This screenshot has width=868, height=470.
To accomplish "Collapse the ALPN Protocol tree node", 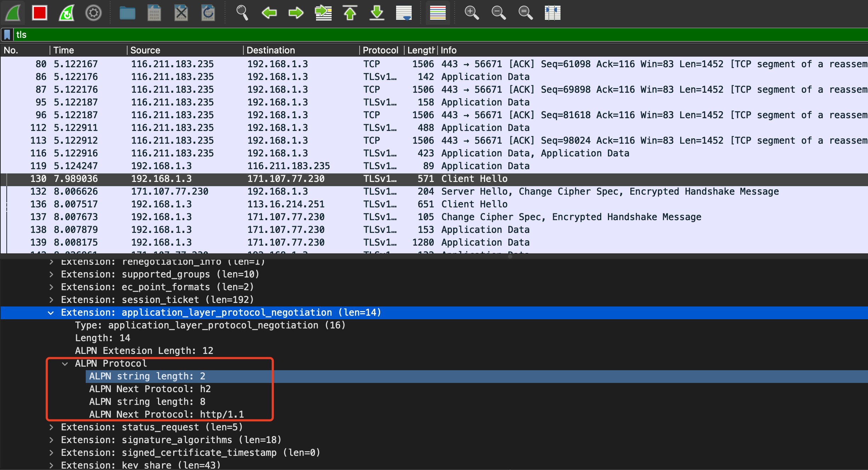I will 65,364.
